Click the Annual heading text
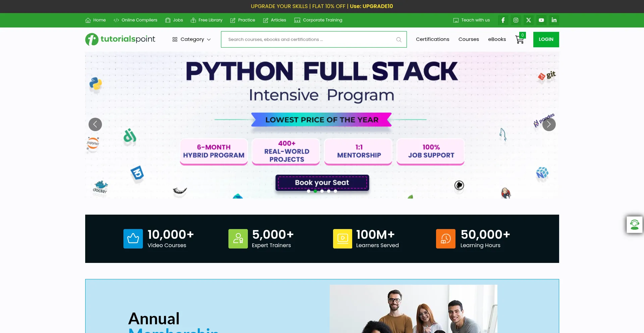Screen dimensions: 644x333 point(154,319)
